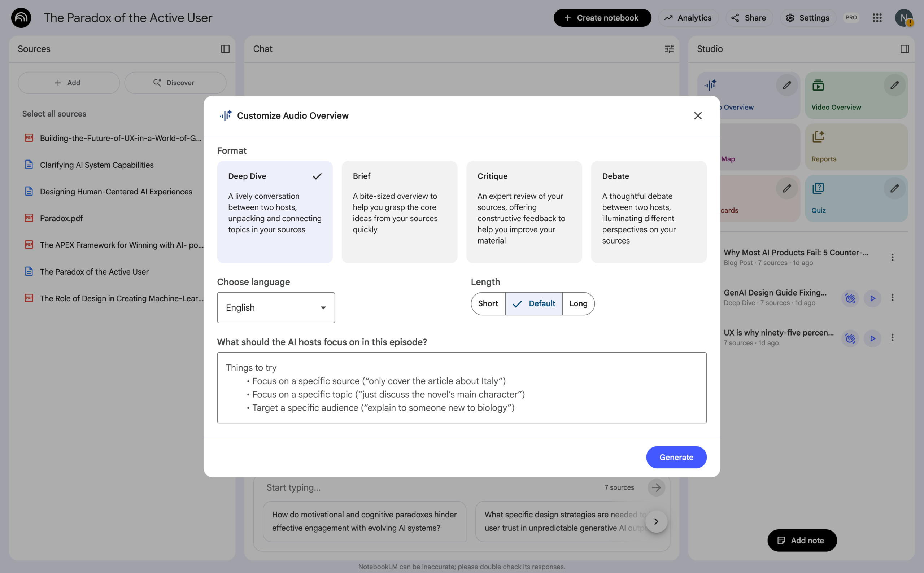Open chat configuration sliders icon
The image size is (924, 573).
click(x=669, y=49)
